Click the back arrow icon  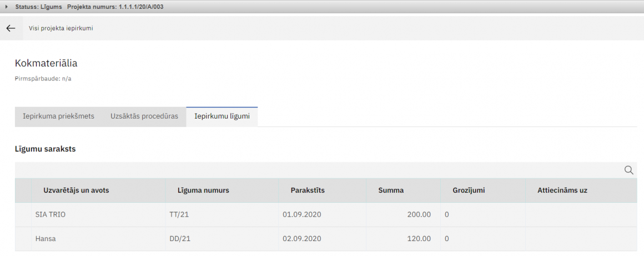coord(11,28)
